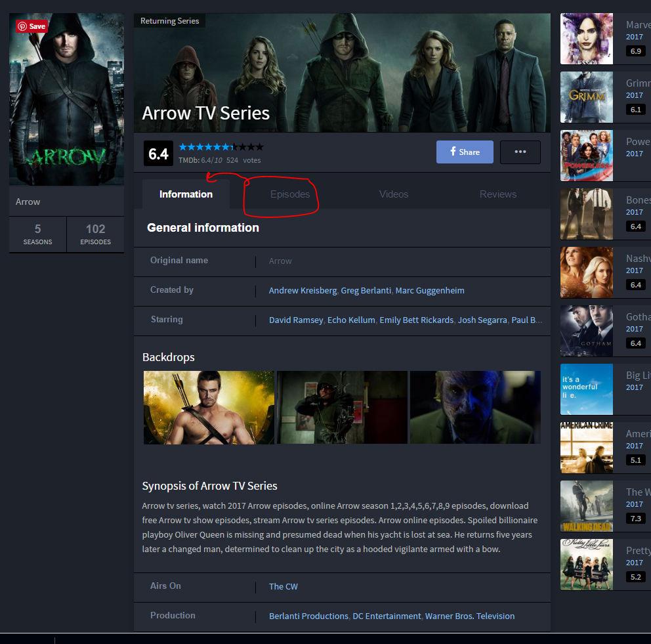The height and width of the screenshot is (644, 651).
Task: Open the shirtless archer backdrop thumbnail
Action: pos(209,407)
